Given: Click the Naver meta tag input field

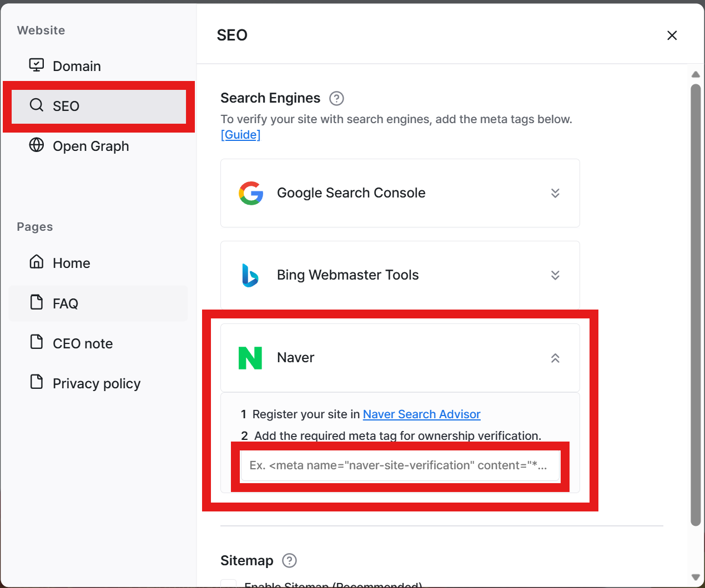Looking at the screenshot, I should [400, 465].
